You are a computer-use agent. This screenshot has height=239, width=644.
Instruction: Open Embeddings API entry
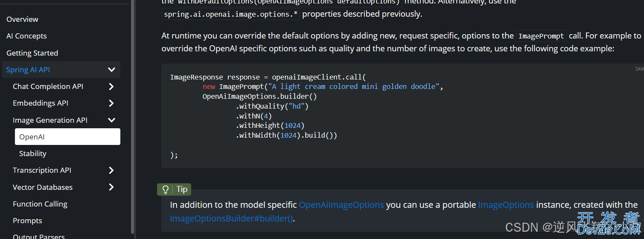pyautogui.click(x=41, y=103)
